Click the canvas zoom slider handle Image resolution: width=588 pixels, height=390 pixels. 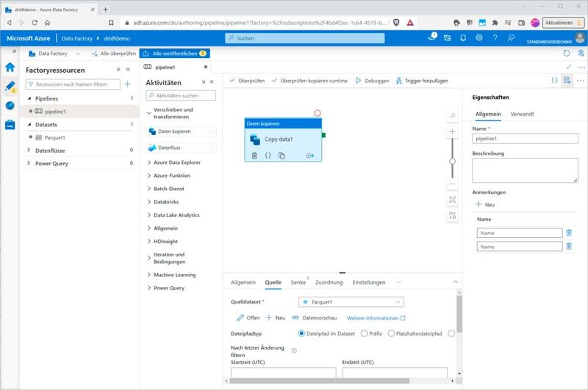click(x=452, y=161)
